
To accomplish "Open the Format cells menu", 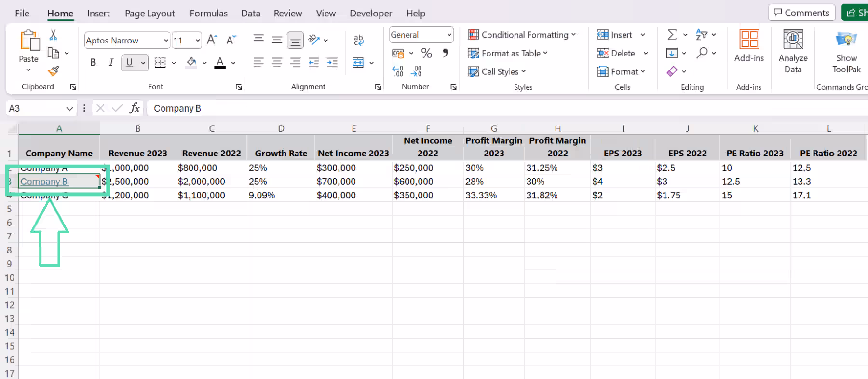I will (621, 71).
